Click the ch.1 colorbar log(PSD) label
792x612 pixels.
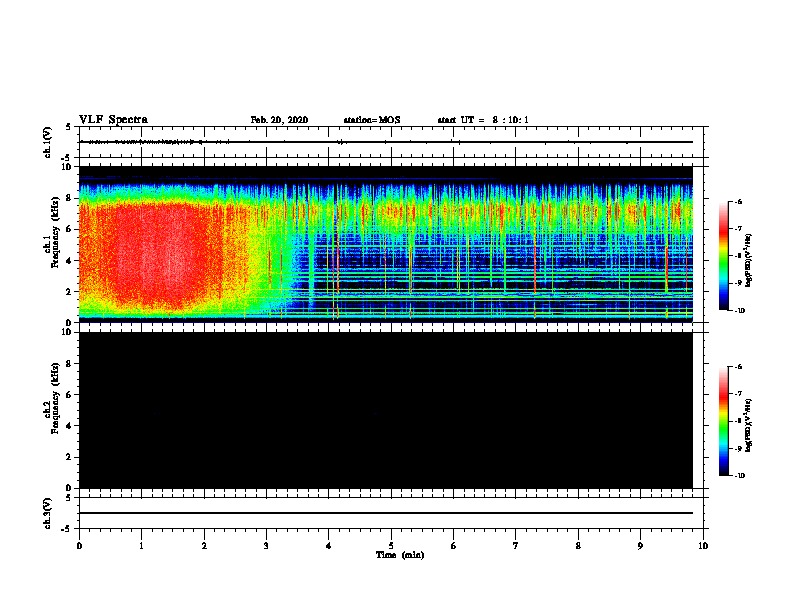click(748, 260)
